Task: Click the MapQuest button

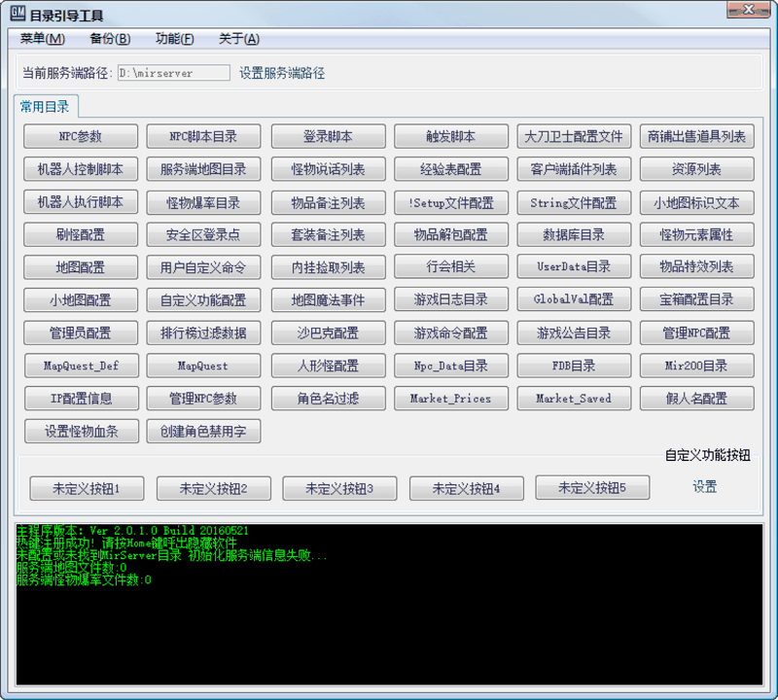Action: [203, 366]
